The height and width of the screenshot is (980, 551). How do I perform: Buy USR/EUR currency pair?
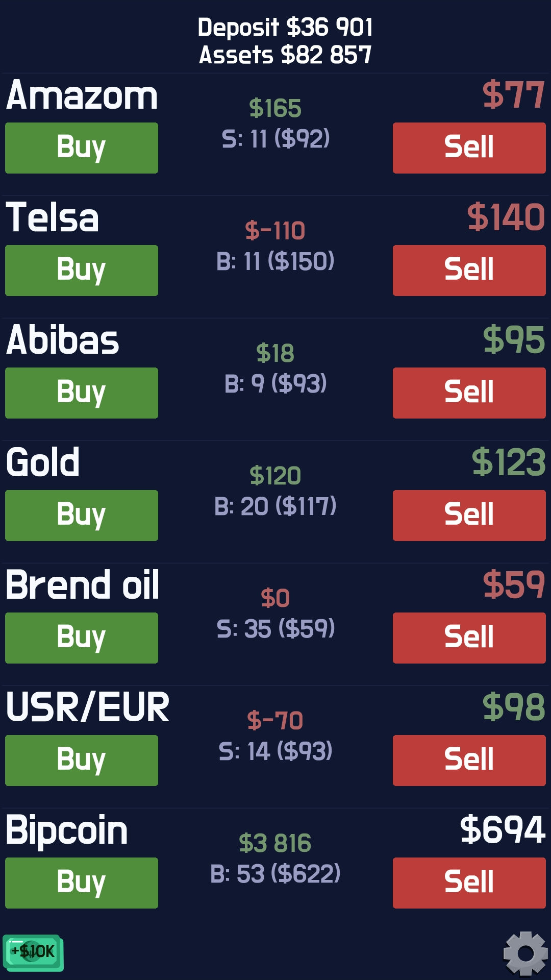(x=82, y=761)
